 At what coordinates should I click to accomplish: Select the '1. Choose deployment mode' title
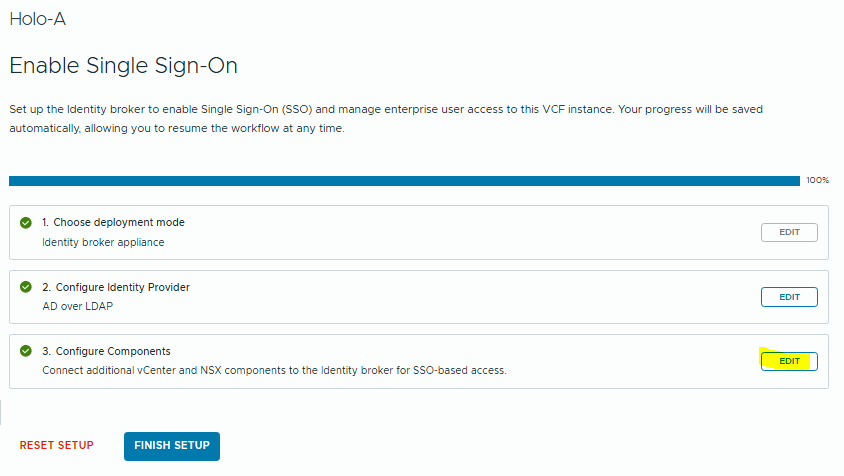pyautogui.click(x=113, y=222)
